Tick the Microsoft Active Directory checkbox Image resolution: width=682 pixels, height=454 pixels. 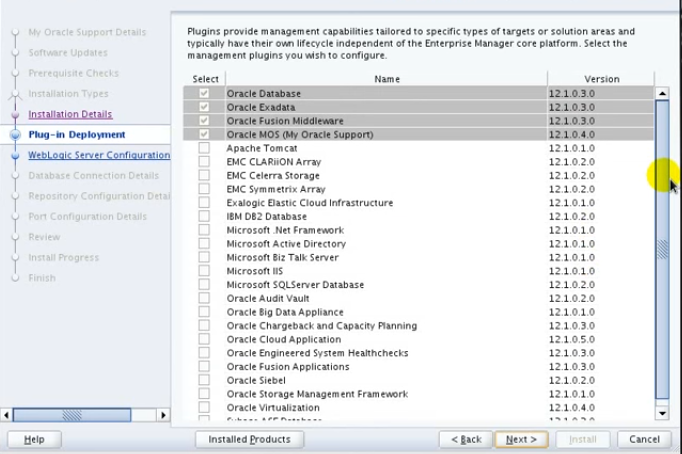tap(204, 244)
